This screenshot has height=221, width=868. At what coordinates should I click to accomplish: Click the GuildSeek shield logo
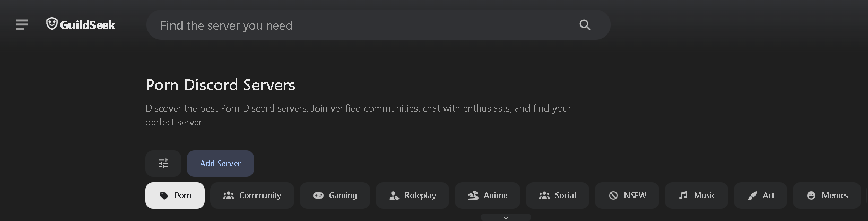click(51, 24)
